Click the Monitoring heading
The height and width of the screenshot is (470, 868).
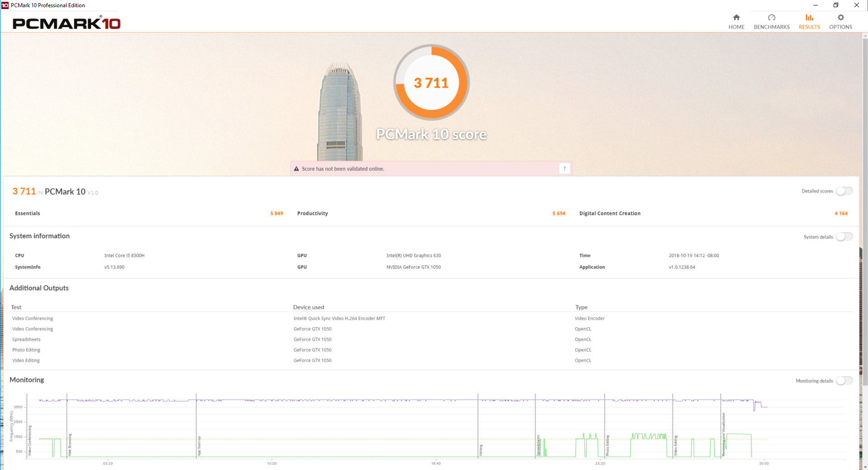pyautogui.click(x=27, y=380)
